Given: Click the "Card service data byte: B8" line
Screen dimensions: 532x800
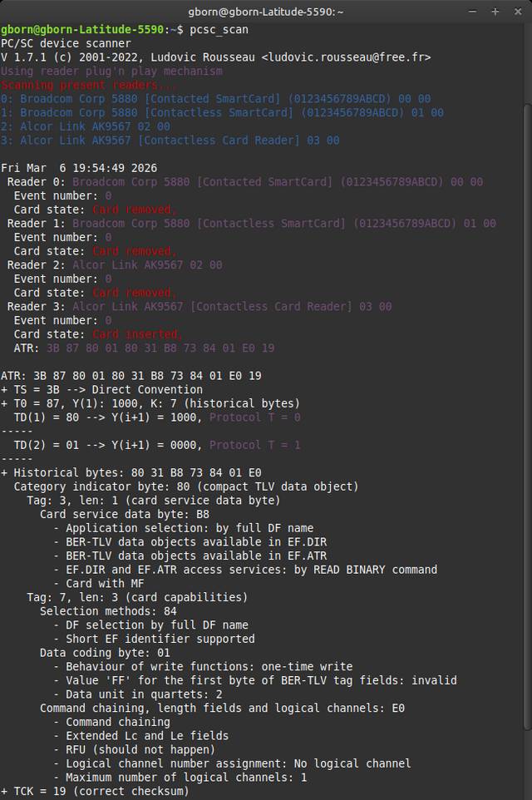Looking at the screenshot, I should click(x=125, y=514).
